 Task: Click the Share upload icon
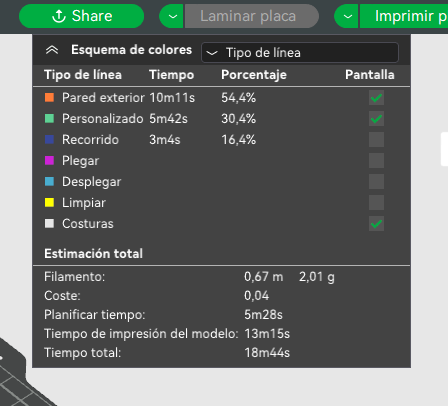(59, 16)
